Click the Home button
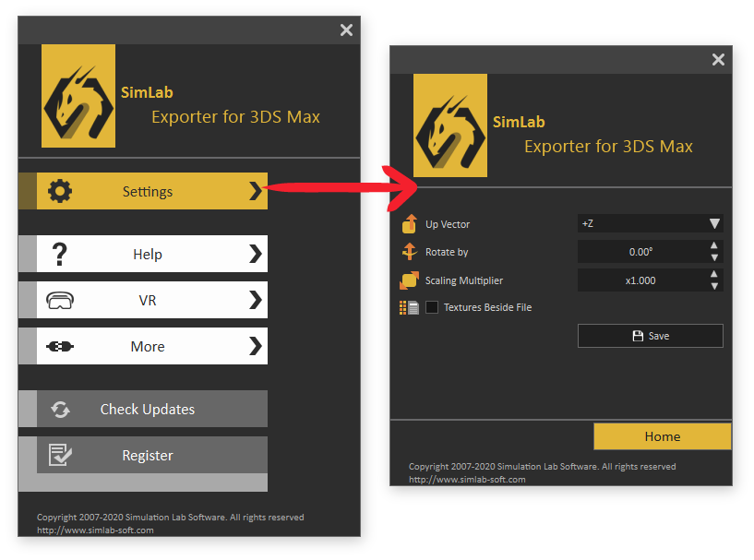The height and width of the screenshot is (560, 754). [x=661, y=436]
